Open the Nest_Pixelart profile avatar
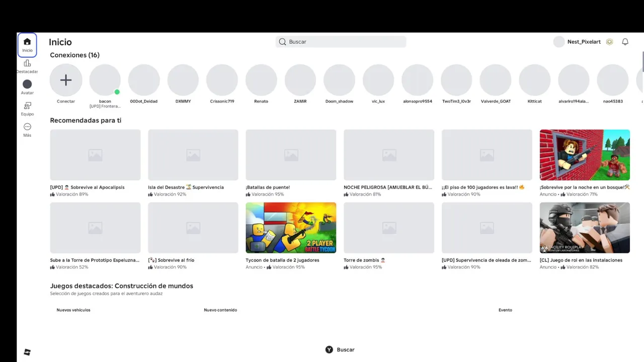Image resolution: width=644 pixels, height=362 pixels. (559, 42)
